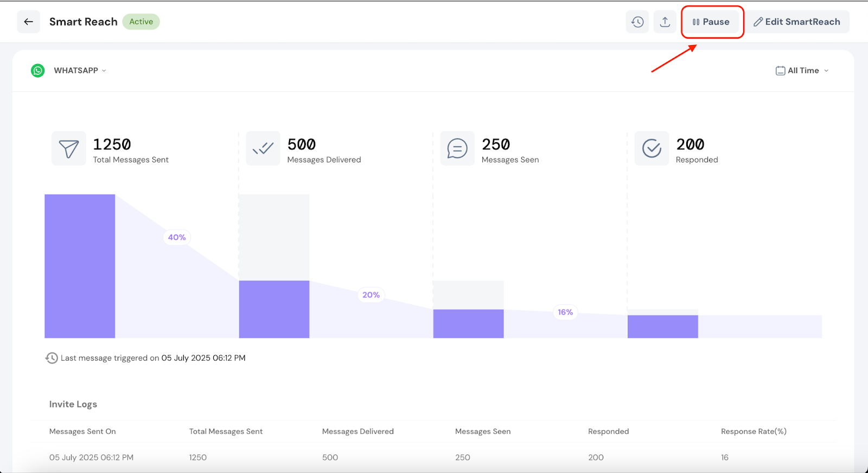Screen dimensions: 868x473
Task: Click the tall Total Messages Sent bar
Action: click(x=80, y=266)
